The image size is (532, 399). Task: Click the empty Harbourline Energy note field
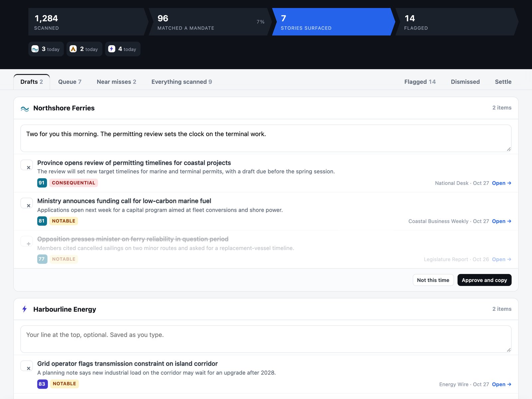pyautogui.click(x=266, y=339)
